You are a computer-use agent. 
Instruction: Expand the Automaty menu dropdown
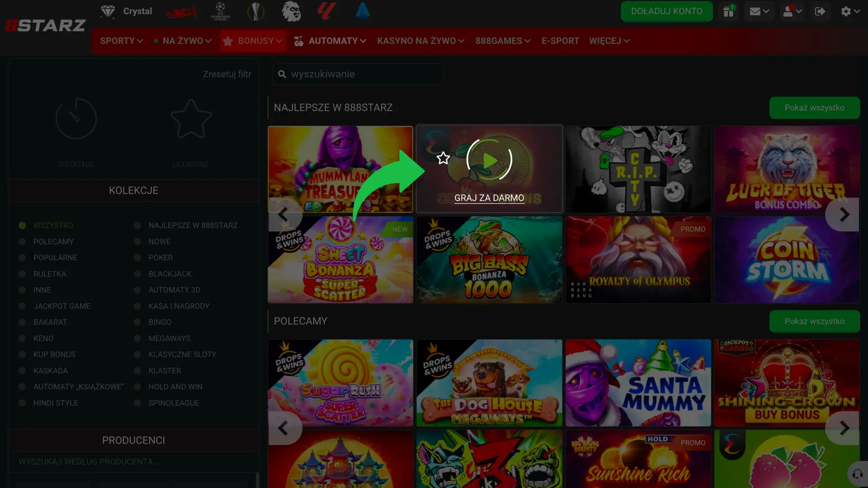pyautogui.click(x=330, y=41)
